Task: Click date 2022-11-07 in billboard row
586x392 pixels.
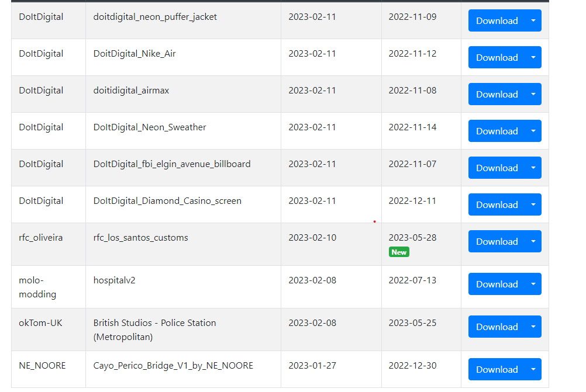Action: click(x=412, y=164)
